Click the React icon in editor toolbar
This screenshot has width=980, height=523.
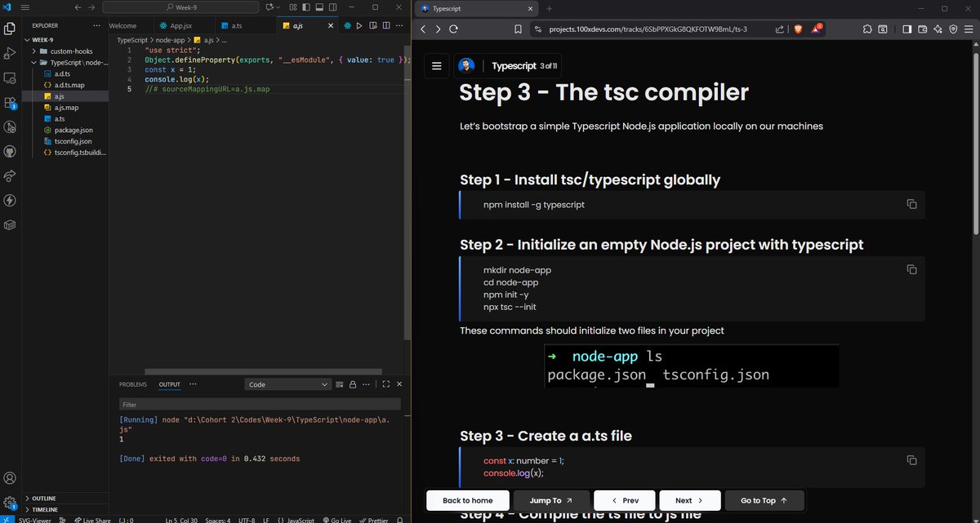click(x=347, y=26)
